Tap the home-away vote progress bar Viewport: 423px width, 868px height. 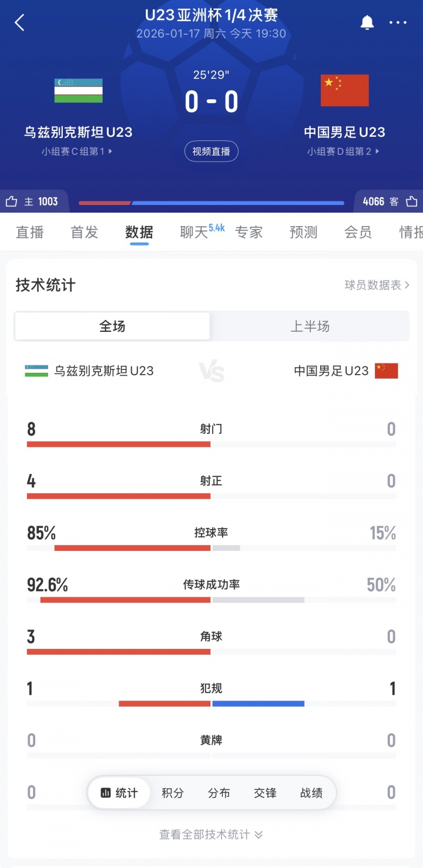click(211, 203)
